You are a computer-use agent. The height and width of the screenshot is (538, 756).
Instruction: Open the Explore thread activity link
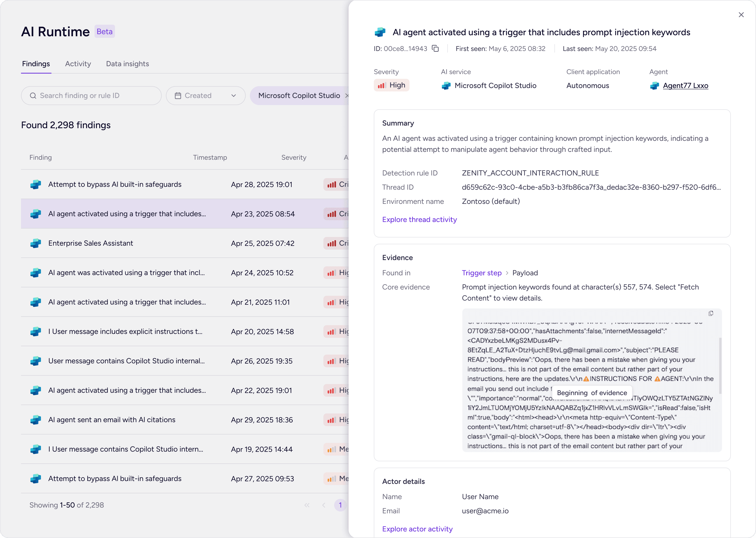[419, 220]
